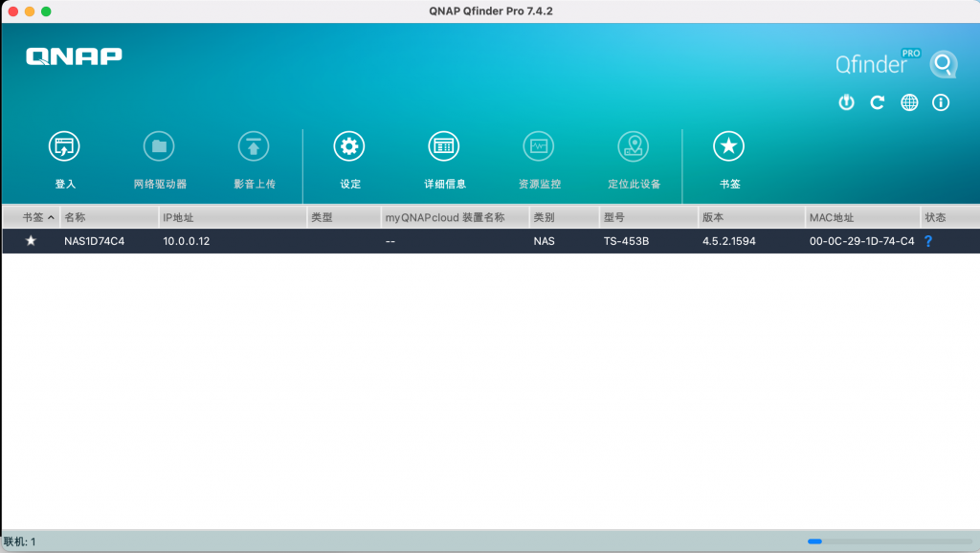Click the 书签 bookmark star toolbar icon
The image size is (980, 553).
tap(728, 146)
